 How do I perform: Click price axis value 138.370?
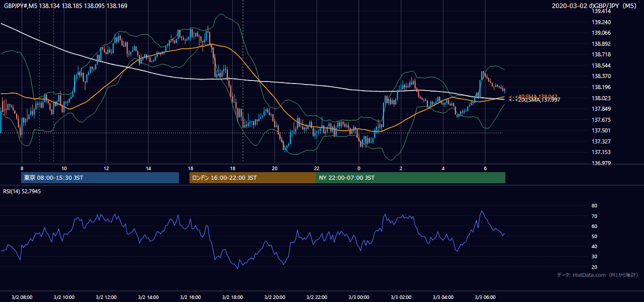pyautogui.click(x=602, y=77)
